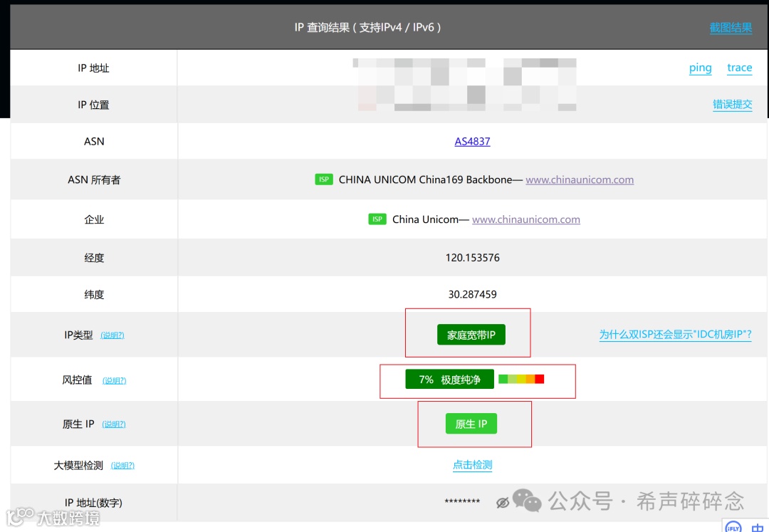Open 说明 help link beside 风控值

[114, 380]
